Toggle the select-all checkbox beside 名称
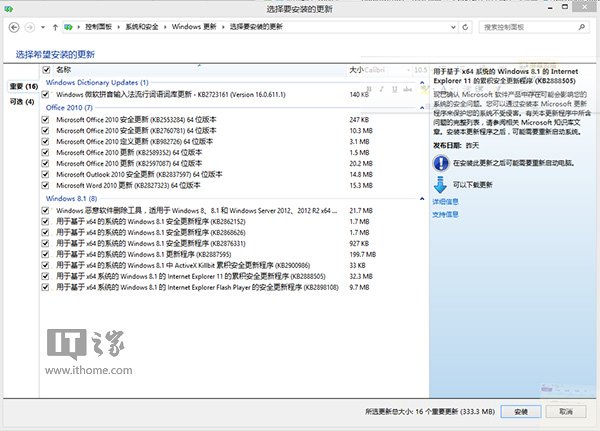 click(46, 70)
